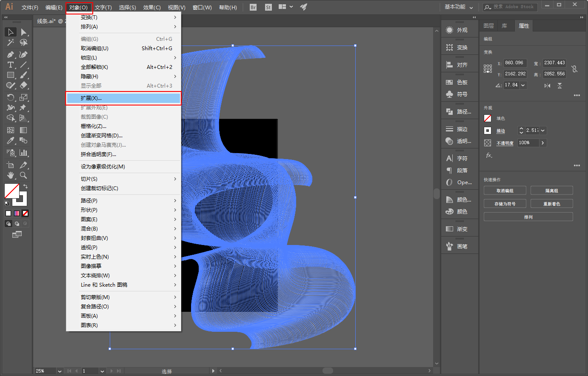This screenshot has height=376, width=588.
Task: Select the Lasso tool
Action: click(24, 43)
